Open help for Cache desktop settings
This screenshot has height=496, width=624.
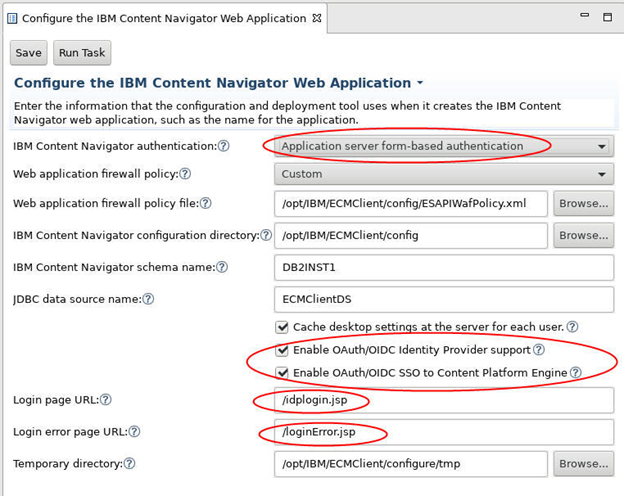(572, 327)
